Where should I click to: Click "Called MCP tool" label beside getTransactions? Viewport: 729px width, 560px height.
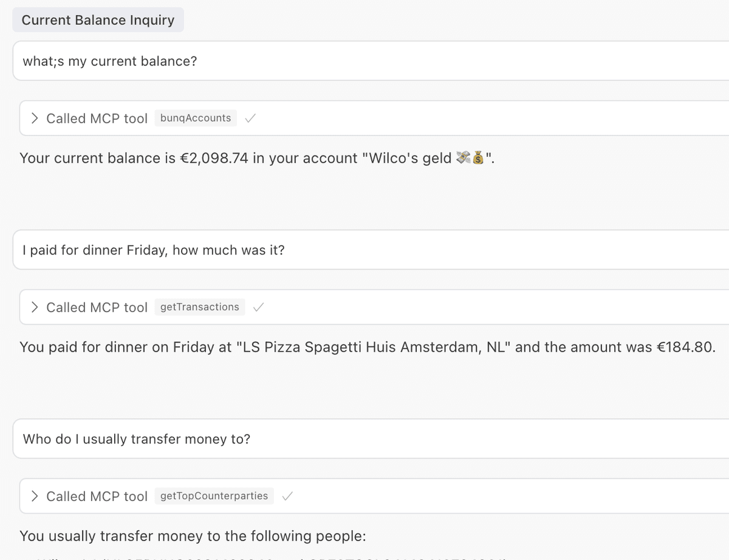97,307
